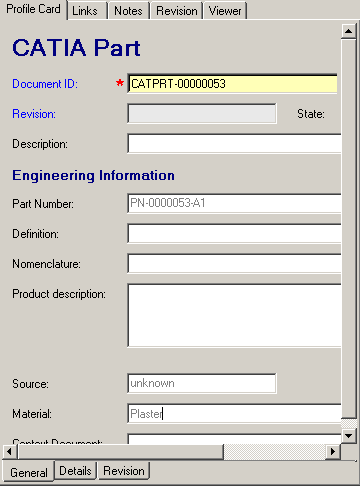
Task: Click the grayed Revision field
Action: (x=202, y=114)
